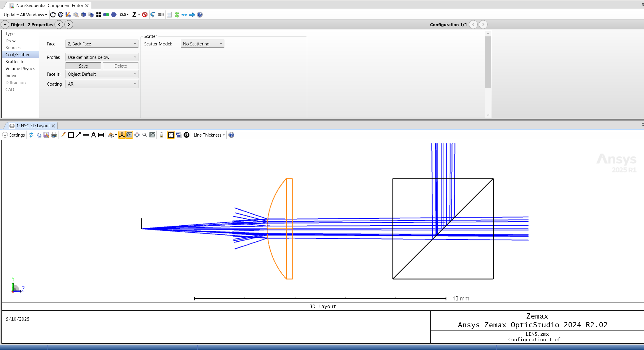The height and width of the screenshot is (350, 644).
Task: Select the Pencil annotation tool
Action: coord(64,135)
